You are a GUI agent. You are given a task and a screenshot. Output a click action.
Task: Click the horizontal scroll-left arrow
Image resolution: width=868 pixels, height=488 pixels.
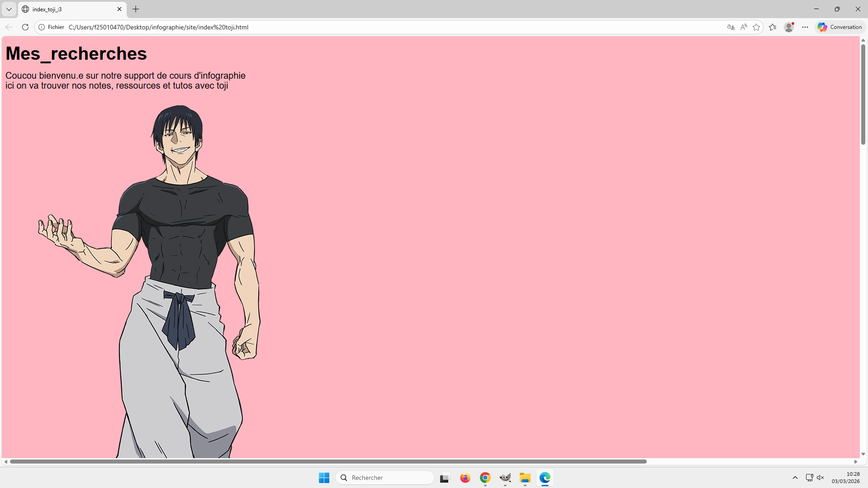[x=5, y=461]
